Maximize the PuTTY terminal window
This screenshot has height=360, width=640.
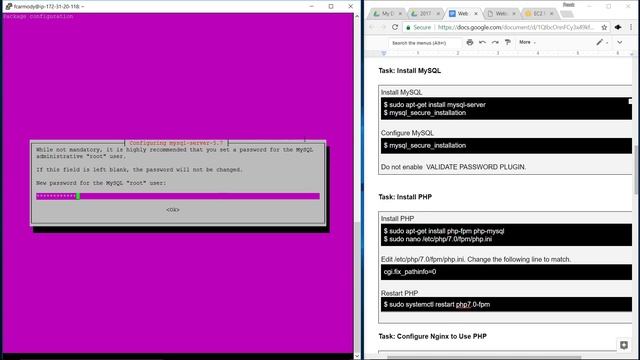pos(331,7)
